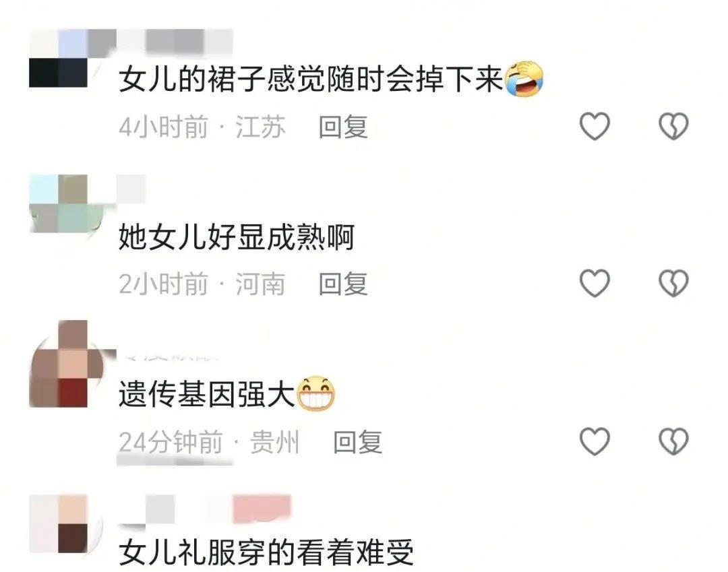Open avatar of the '她女儿好显成熟啊' commenter

tap(65, 203)
